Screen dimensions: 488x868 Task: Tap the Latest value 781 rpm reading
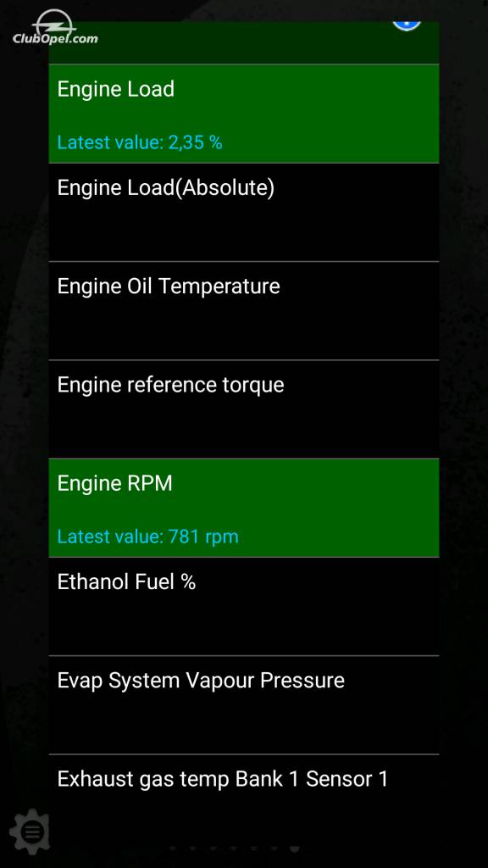pos(147,537)
